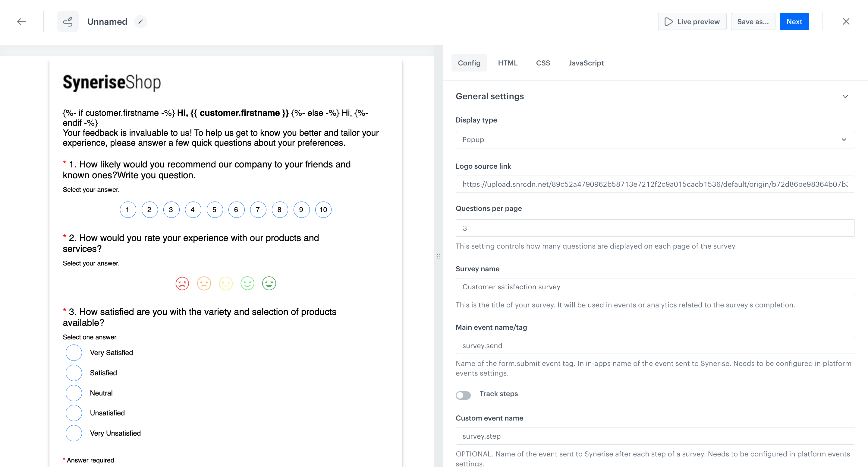
Task: Select the slightly sad orange face emoji
Action: [204, 283]
